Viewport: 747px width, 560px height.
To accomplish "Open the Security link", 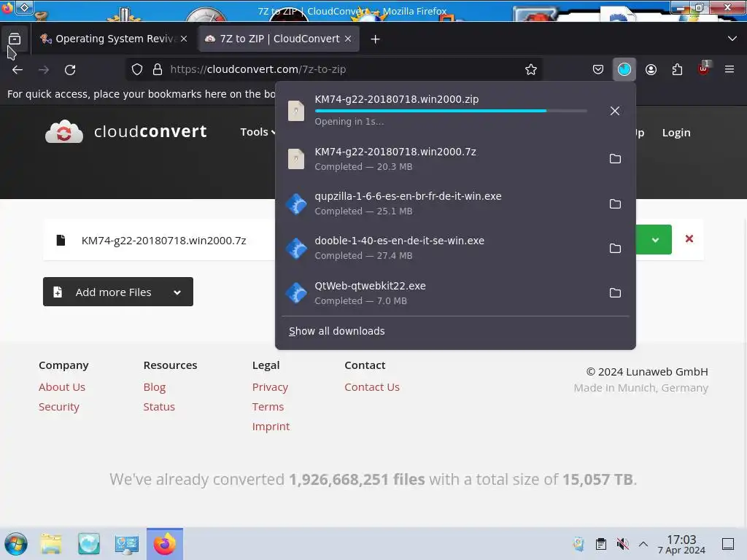I will coord(59,407).
